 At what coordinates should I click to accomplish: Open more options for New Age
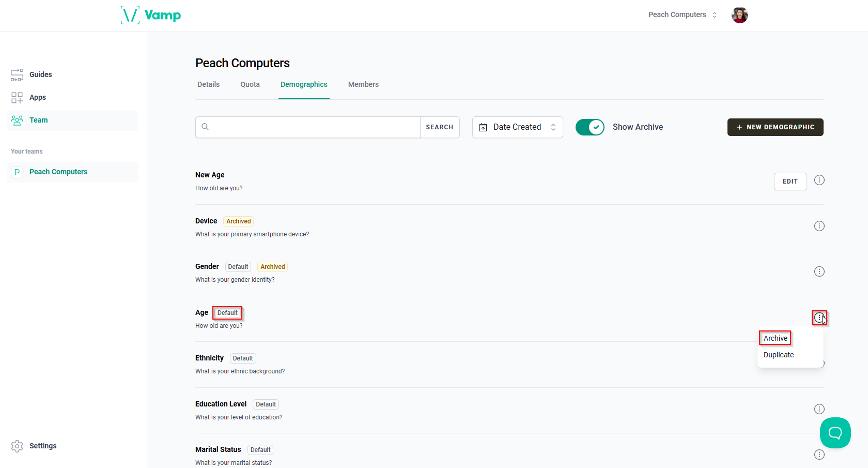(819, 180)
